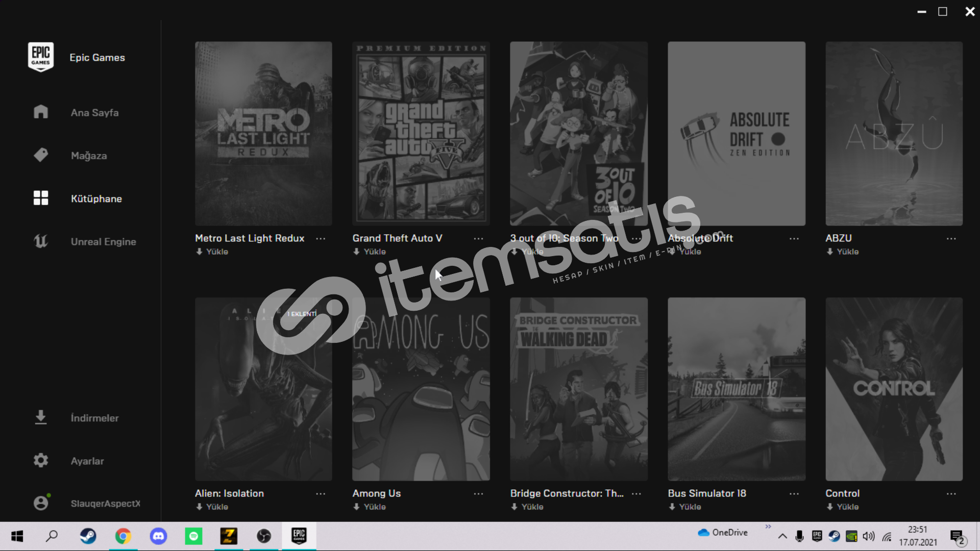Click the Among Us title text
Viewport: 980px width, 551px height.
pyautogui.click(x=377, y=493)
